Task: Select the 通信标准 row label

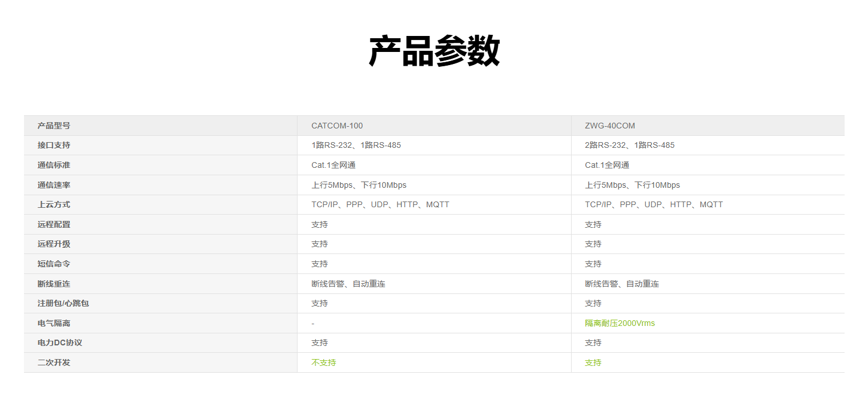Action: (x=54, y=165)
